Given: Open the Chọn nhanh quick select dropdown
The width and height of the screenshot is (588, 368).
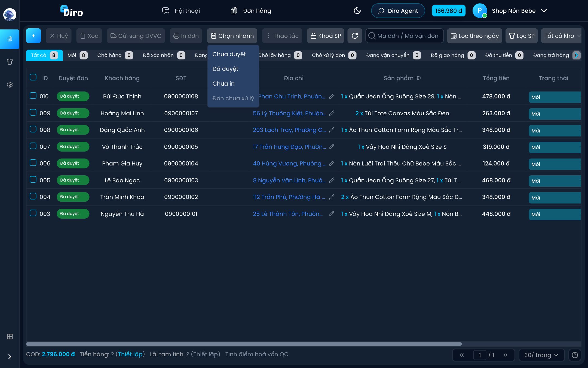Looking at the screenshot, I should [x=232, y=36].
